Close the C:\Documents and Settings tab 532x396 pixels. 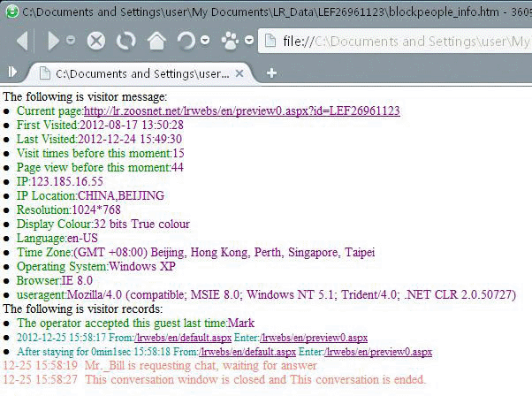[x=239, y=73]
